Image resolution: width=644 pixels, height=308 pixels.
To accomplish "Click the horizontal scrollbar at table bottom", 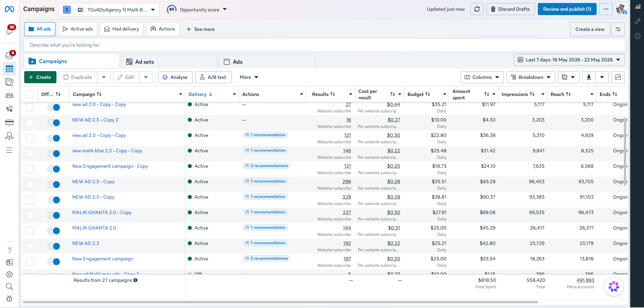I will [x=281, y=302].
